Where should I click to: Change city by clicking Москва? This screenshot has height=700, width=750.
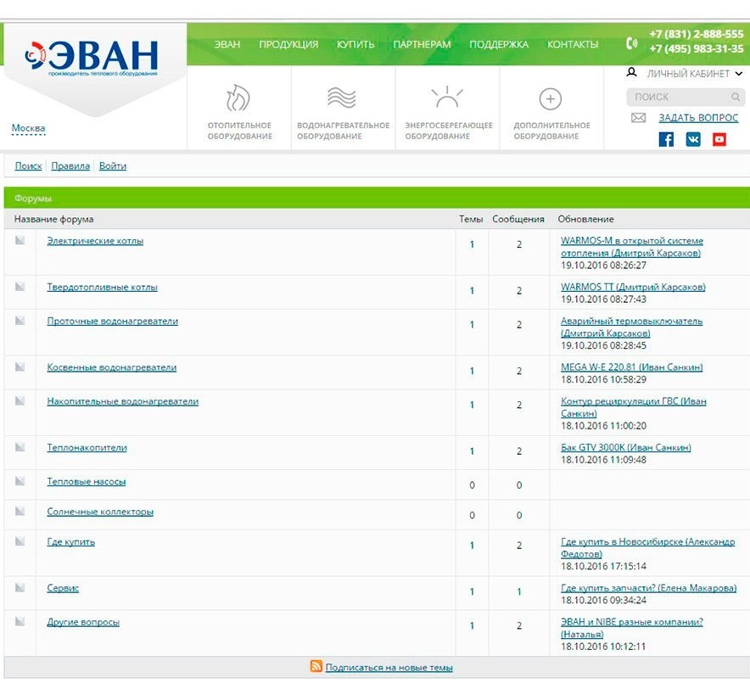pyautogui.click(x=28, y=129)
